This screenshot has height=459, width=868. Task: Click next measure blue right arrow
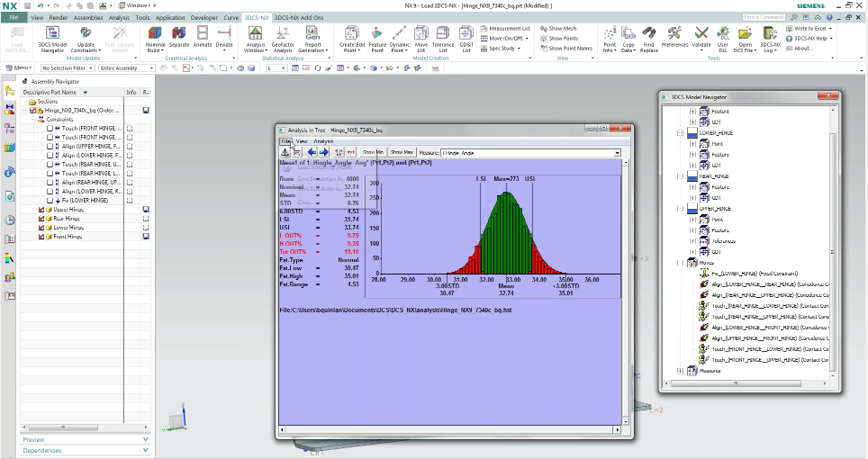tap(324, 152)
